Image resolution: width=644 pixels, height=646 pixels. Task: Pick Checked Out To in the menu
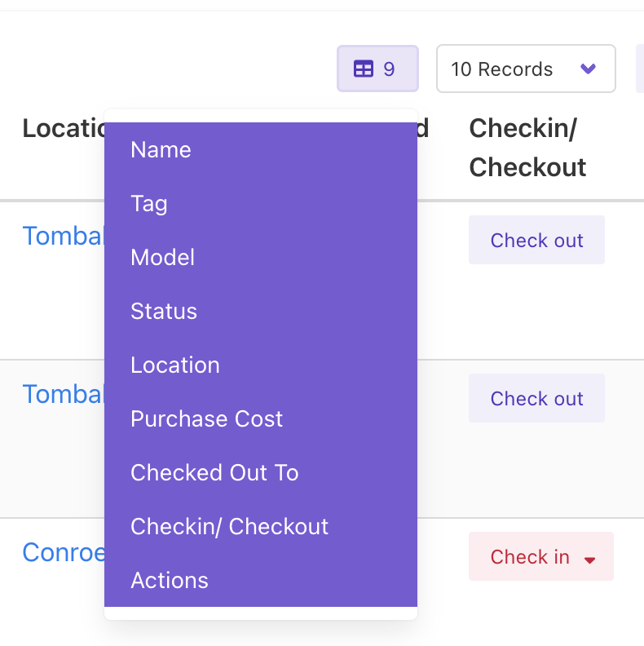click(x=214, y=473)
